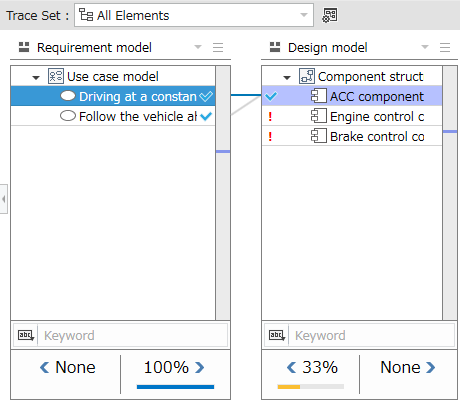Click the Requirement model panel grid icon
The width and height of the screenshot is (460, 411).
tap(24, 47)
